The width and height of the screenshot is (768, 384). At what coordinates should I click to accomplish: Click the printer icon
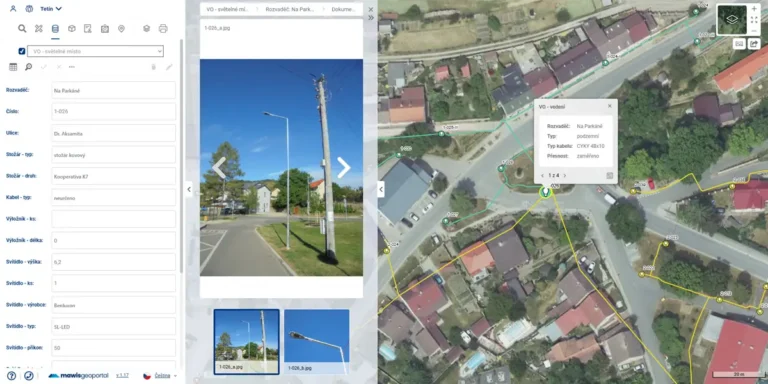tap(163, 28)
